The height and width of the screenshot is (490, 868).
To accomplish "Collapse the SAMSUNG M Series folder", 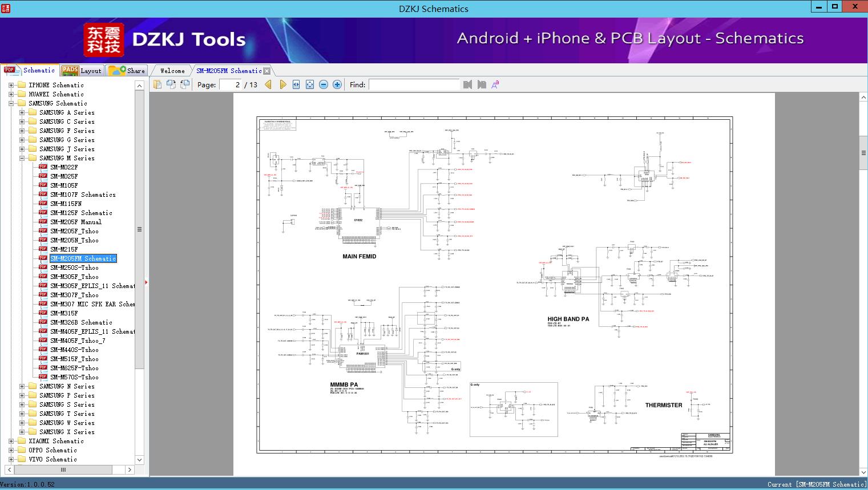I will pyautogui.click(x=22, y=158).
